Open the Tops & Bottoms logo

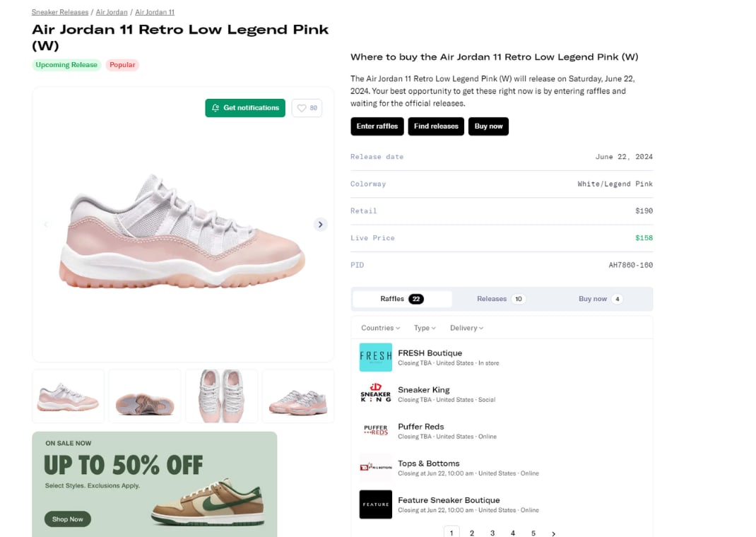(x=375, y=468)
